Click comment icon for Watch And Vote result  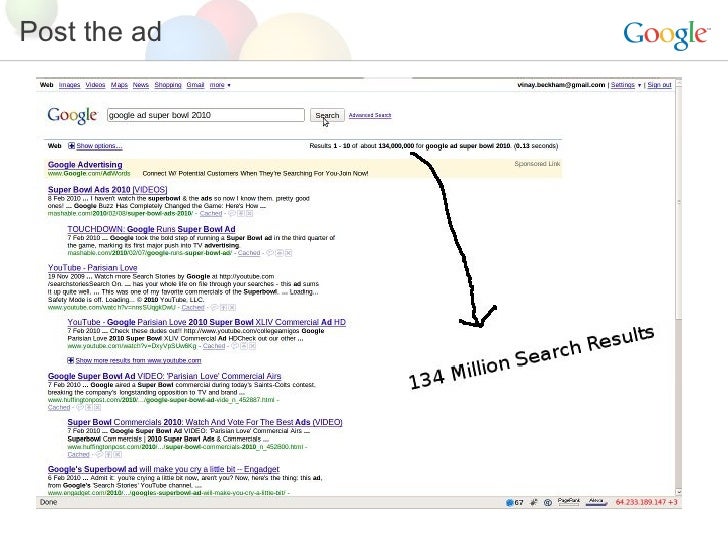[x=99, y=455]
